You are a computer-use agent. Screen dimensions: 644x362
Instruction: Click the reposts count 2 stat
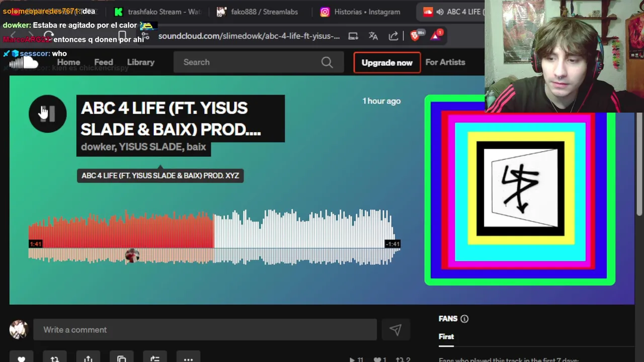point(404,360)
